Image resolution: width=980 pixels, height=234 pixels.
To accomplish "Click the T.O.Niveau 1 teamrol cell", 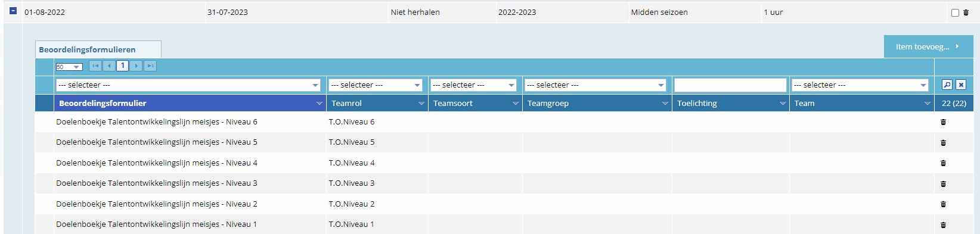I will [352, 224].
